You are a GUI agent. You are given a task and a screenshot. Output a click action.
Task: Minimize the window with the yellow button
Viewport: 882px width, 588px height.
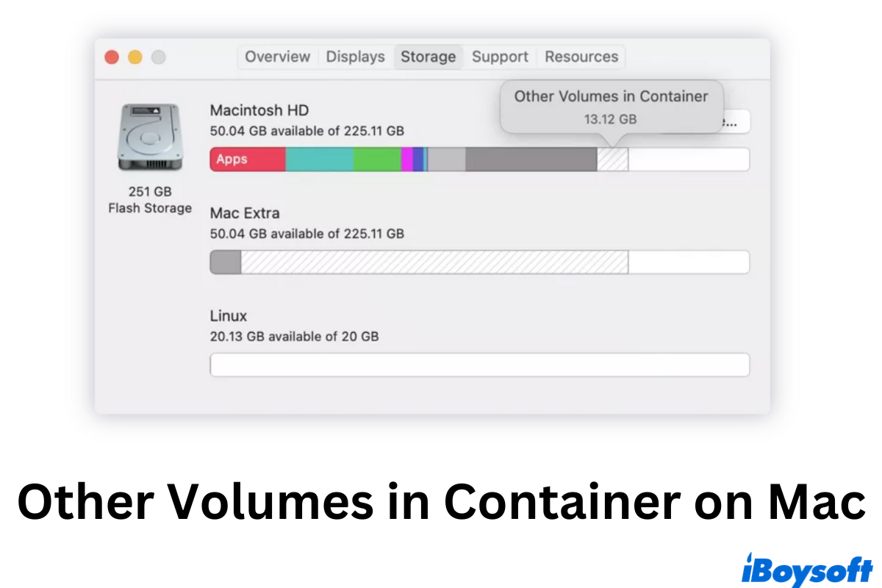(x=135, y=57)
